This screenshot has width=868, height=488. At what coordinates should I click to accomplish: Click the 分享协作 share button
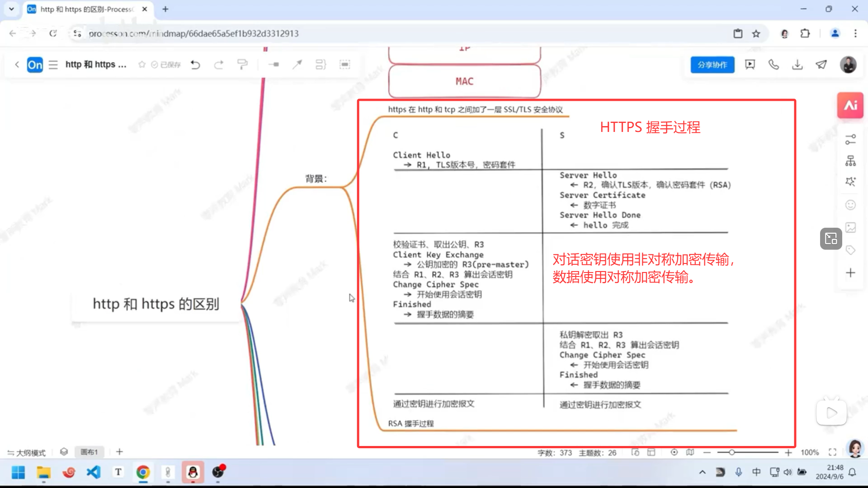point(712,65)
